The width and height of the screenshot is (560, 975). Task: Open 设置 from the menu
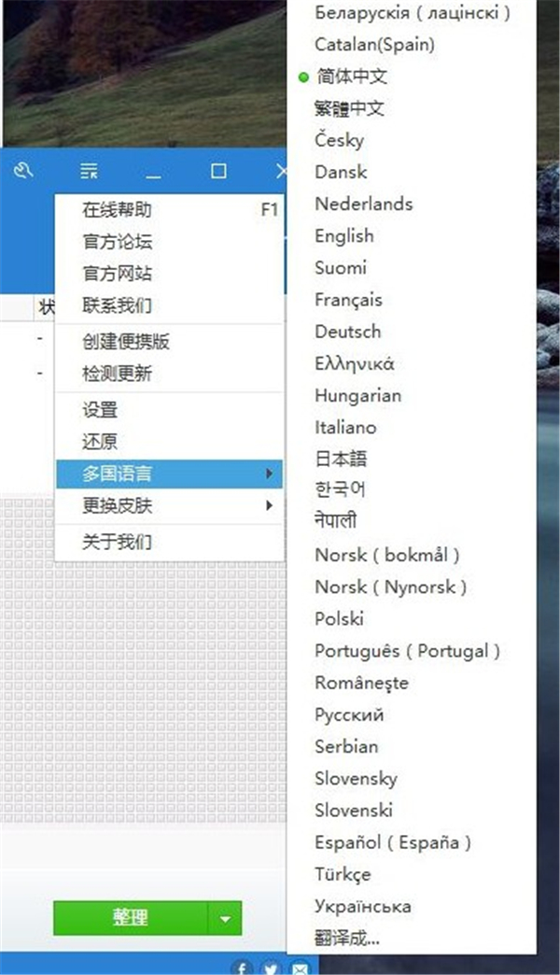pos(101,410)
